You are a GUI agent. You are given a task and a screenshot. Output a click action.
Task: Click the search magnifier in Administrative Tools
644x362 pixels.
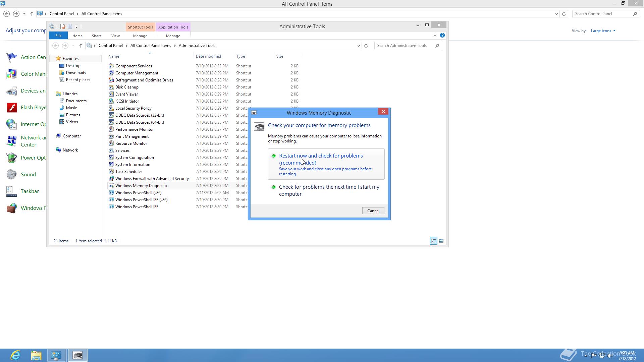click(437, 46)
